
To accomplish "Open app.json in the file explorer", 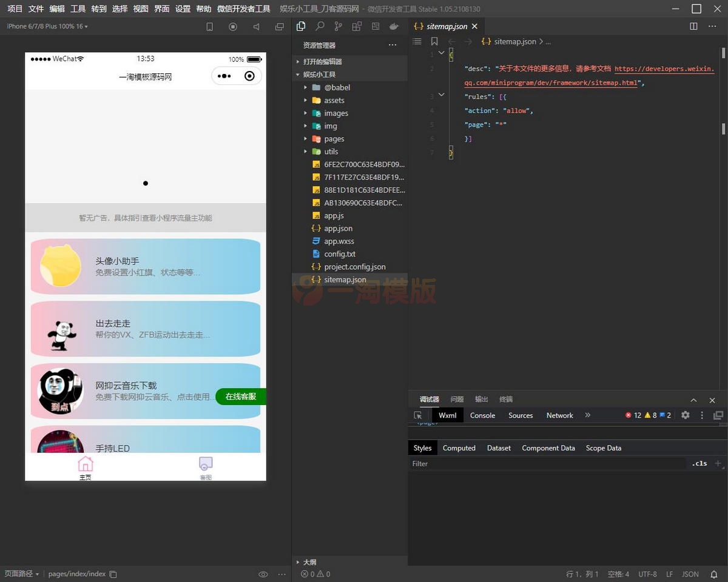I will pyautogui.click(x=338, y=229).
